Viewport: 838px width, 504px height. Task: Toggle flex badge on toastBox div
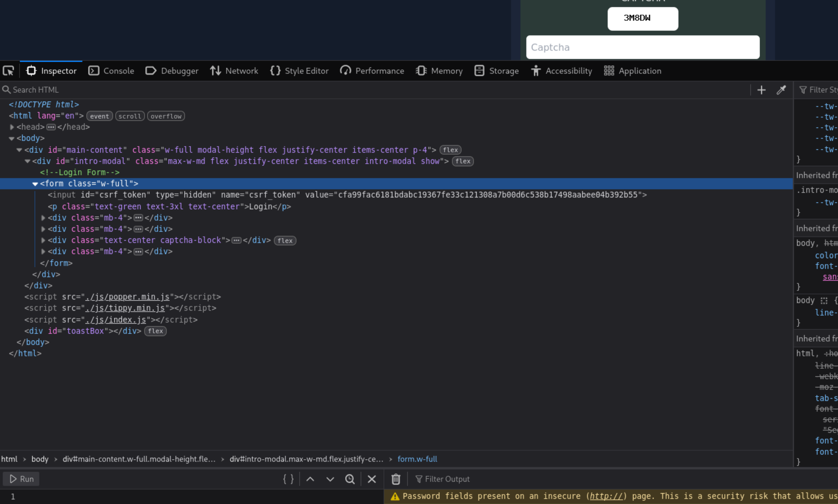click(x=155, y=331)
